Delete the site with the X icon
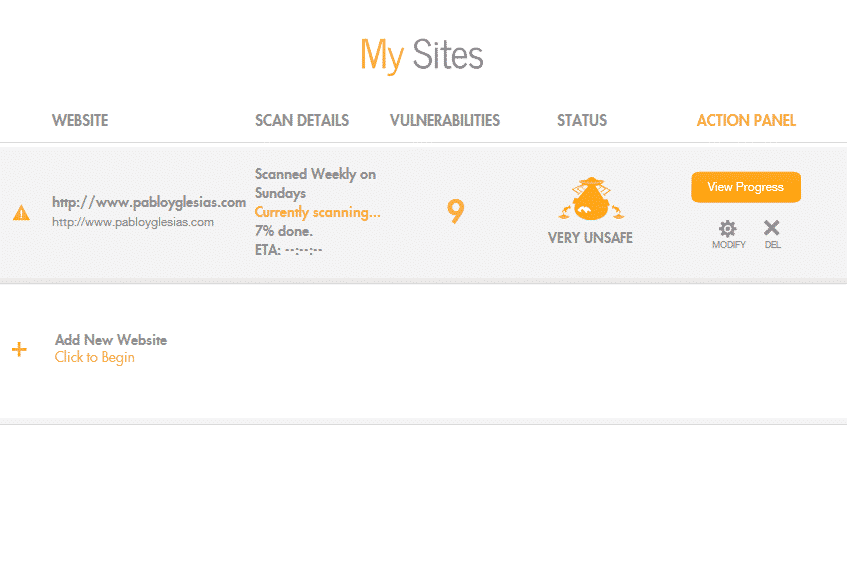847x567 pixels. coord(771,228)
